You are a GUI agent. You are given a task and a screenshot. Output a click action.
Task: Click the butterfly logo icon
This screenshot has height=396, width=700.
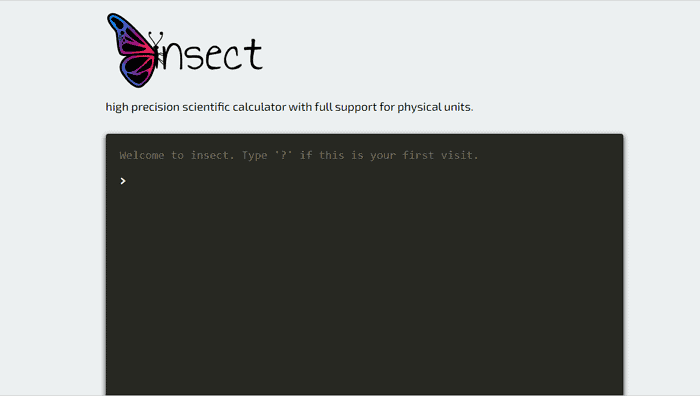click(135, 50)
